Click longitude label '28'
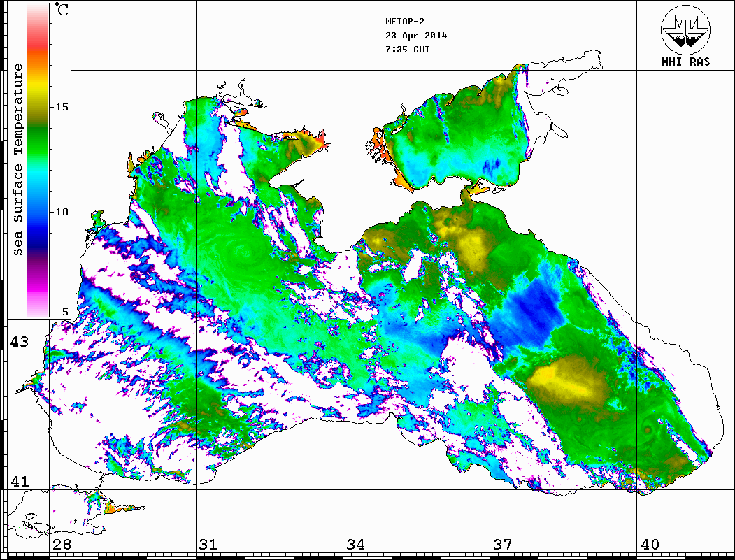 [62, 545]
